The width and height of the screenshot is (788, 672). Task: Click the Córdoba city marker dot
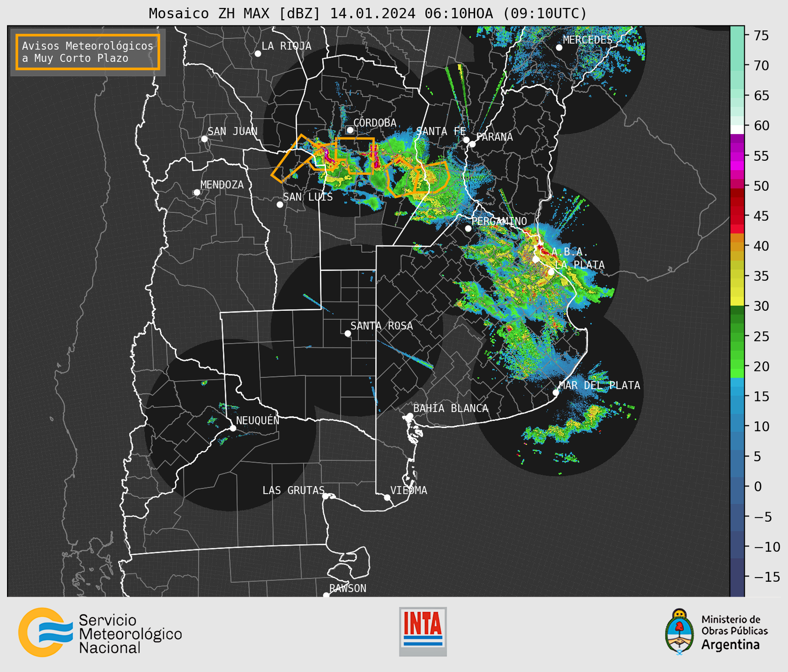(x=350, y=130)
